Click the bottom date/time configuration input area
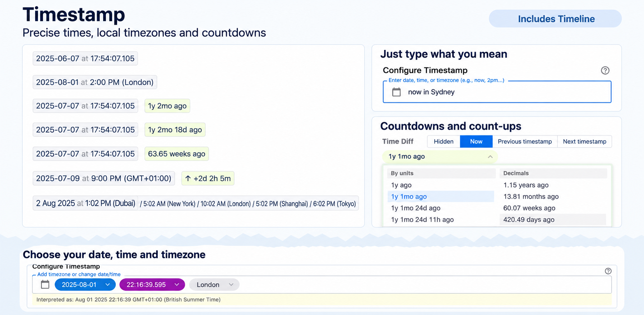The image size is (644, 315). 322,284
